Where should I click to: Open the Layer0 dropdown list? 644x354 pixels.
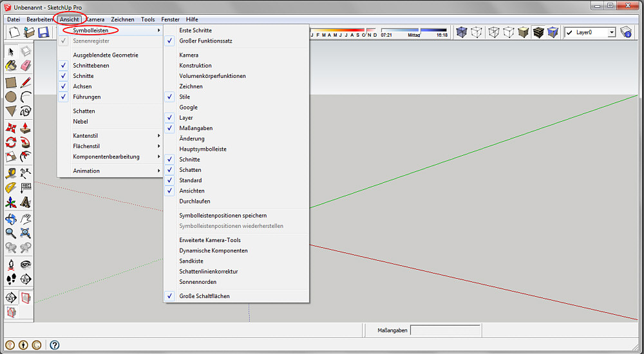611,32
